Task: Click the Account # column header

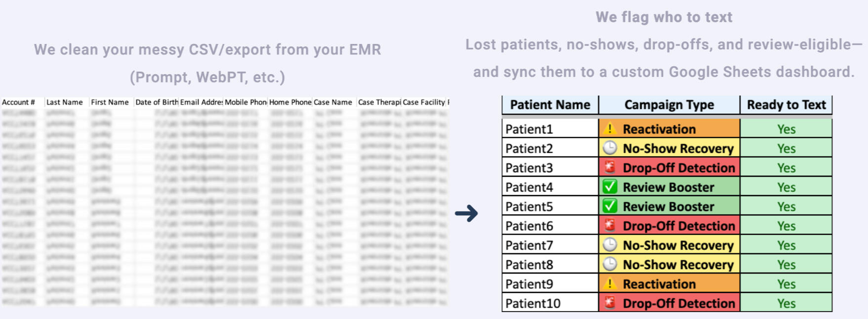Action: pos(18,102)
